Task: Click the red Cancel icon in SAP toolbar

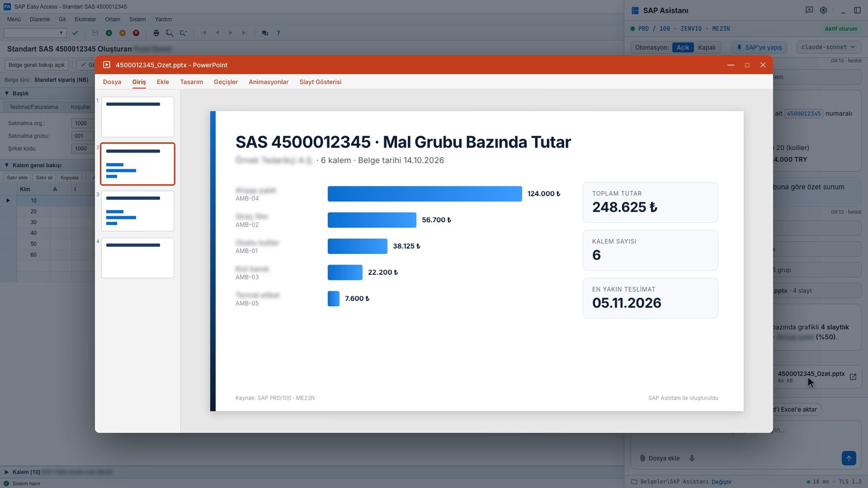Action: (136, 33)
